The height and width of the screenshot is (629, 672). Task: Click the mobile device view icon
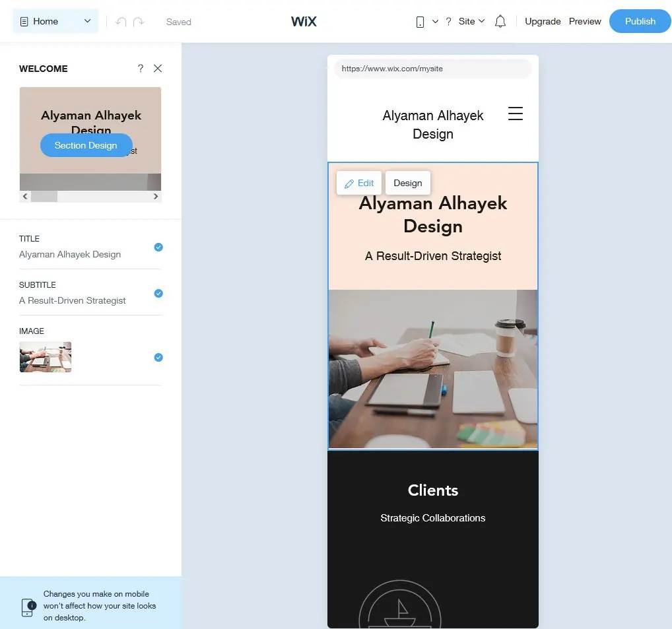(420, 22)
